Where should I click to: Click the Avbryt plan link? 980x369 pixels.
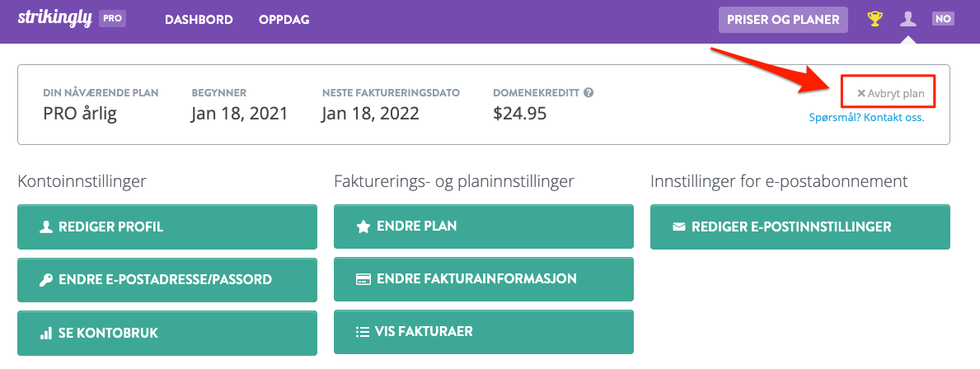891,94
